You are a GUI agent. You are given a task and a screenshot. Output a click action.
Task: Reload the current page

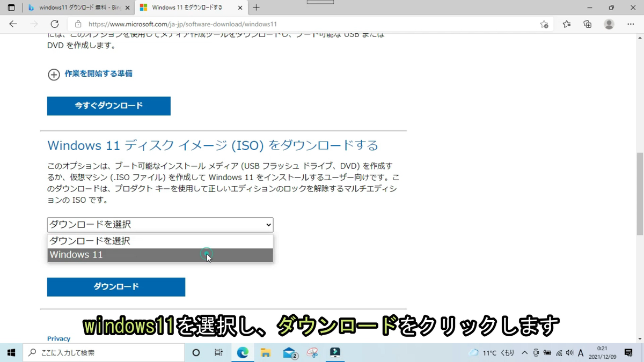54,24
